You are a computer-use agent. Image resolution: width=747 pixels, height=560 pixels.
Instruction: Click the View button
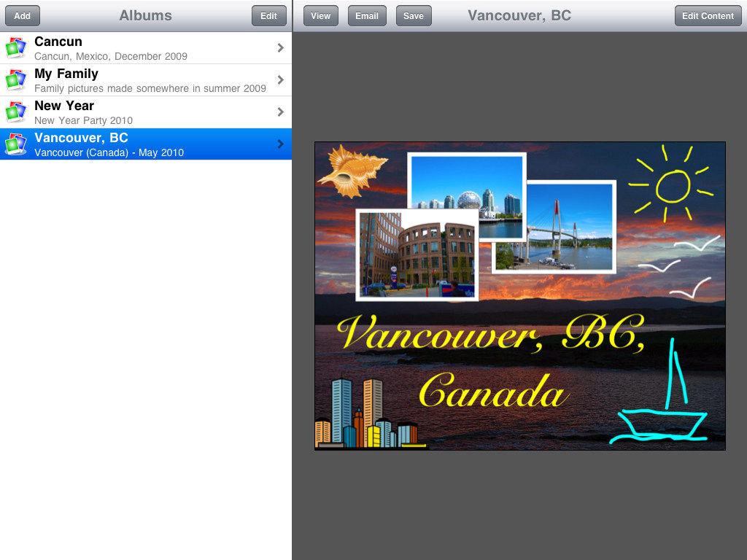(321, 16)
